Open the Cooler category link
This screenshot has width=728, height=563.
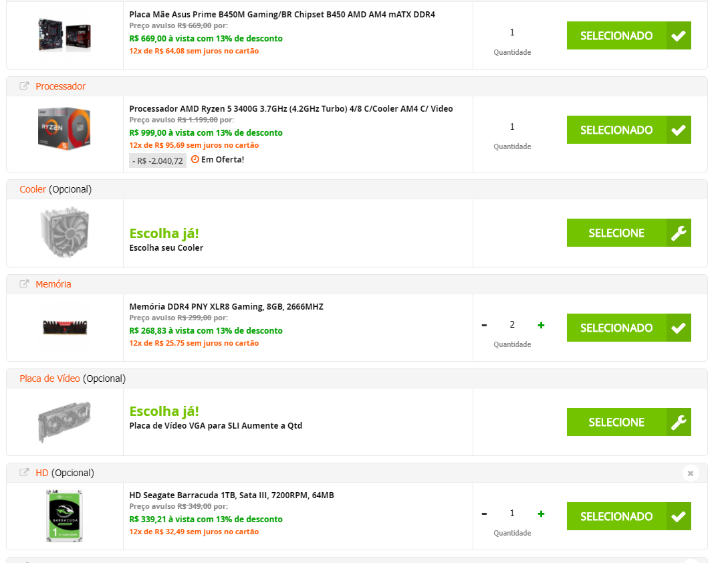tap(33, 189)
